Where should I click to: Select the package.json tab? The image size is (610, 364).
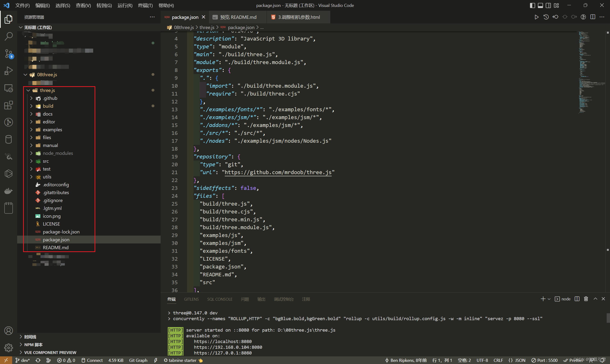coord(183,17)
